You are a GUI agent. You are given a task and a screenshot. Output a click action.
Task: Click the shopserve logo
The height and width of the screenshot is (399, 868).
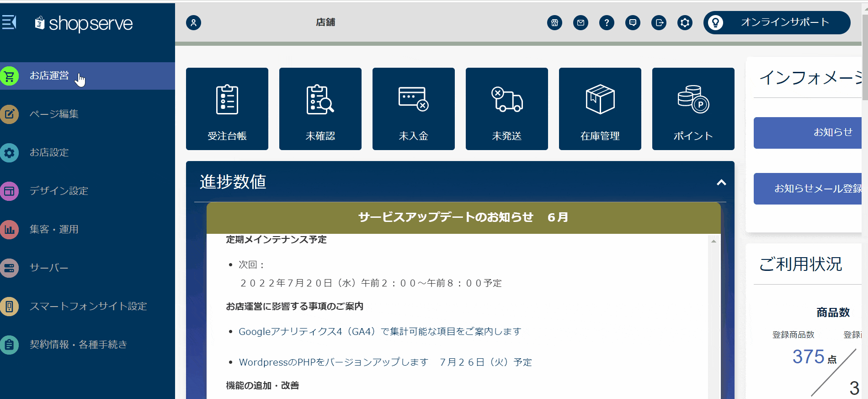point(84,23)
